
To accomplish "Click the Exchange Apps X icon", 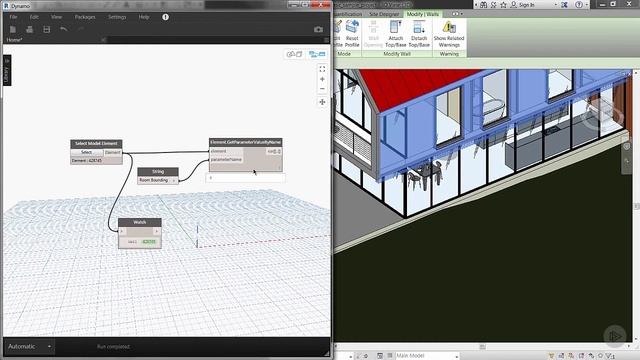I will 564,5.
